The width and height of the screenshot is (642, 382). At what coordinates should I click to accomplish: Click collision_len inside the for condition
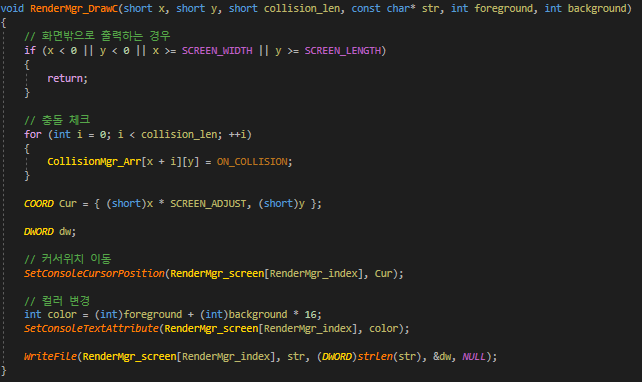click(x=179, y=135)
